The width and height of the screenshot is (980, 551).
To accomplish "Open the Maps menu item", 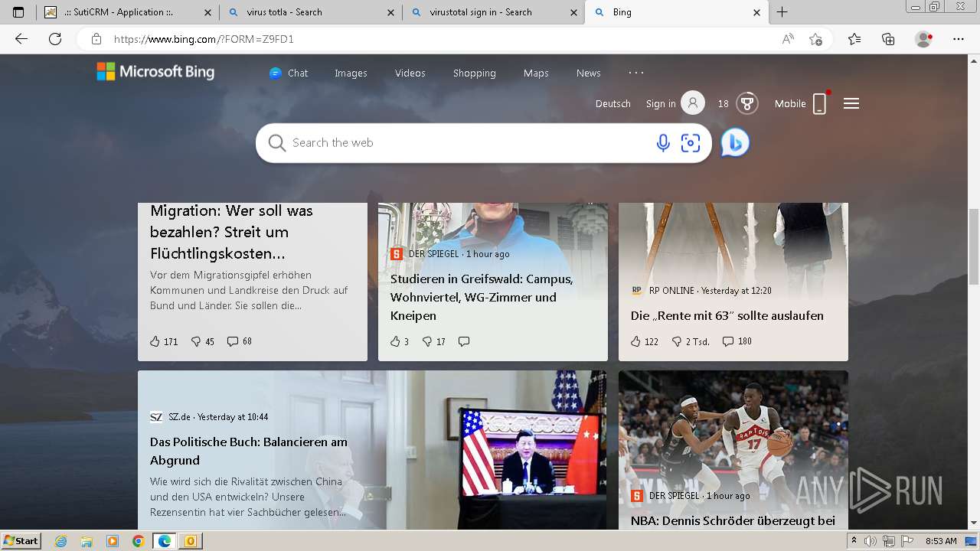I will pyautogui.click(x=536, y=73).
